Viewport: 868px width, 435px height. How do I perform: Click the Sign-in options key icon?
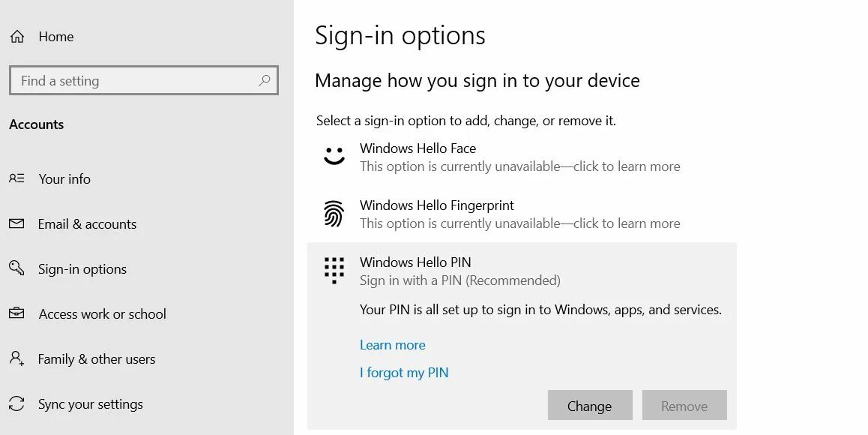tap(16, 268)
